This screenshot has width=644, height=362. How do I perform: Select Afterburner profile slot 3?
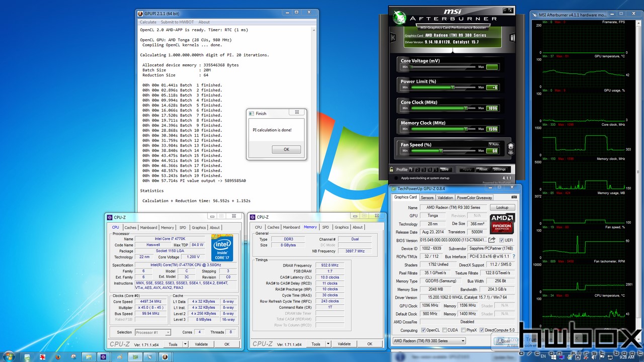424,169
